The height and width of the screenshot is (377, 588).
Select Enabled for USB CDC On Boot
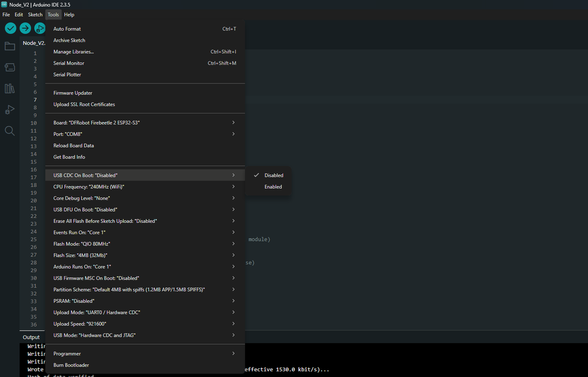coord(273,187)
